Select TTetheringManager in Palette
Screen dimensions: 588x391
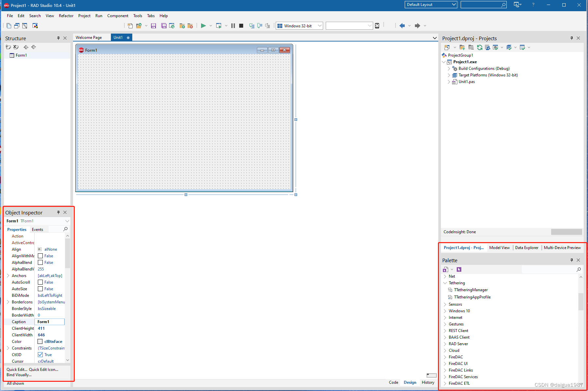coord(471,290)
